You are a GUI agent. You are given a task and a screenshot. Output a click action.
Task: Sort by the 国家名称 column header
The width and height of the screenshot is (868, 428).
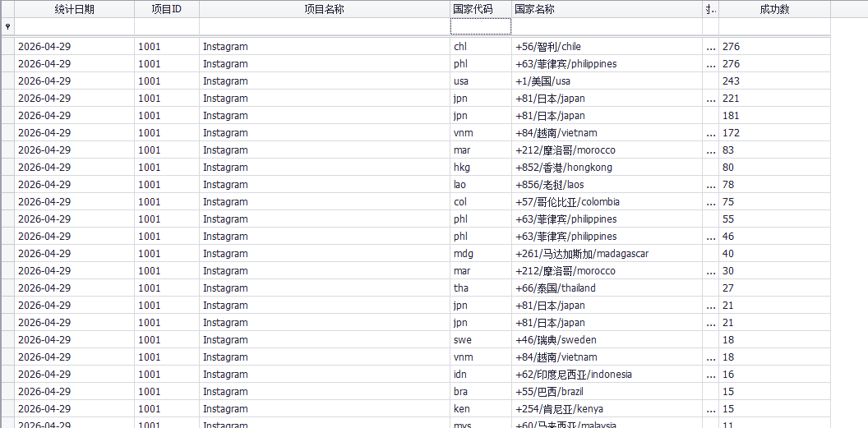607,9
